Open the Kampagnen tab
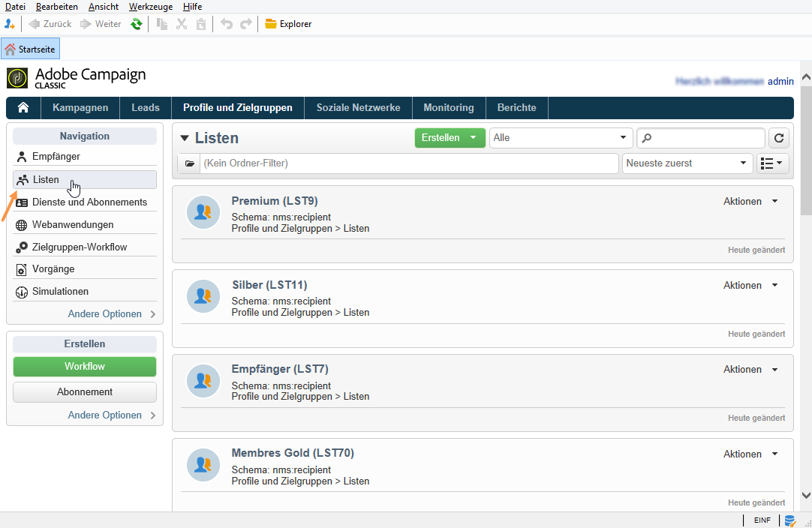Viewport: 812px width, 528px height. point(80,108)
